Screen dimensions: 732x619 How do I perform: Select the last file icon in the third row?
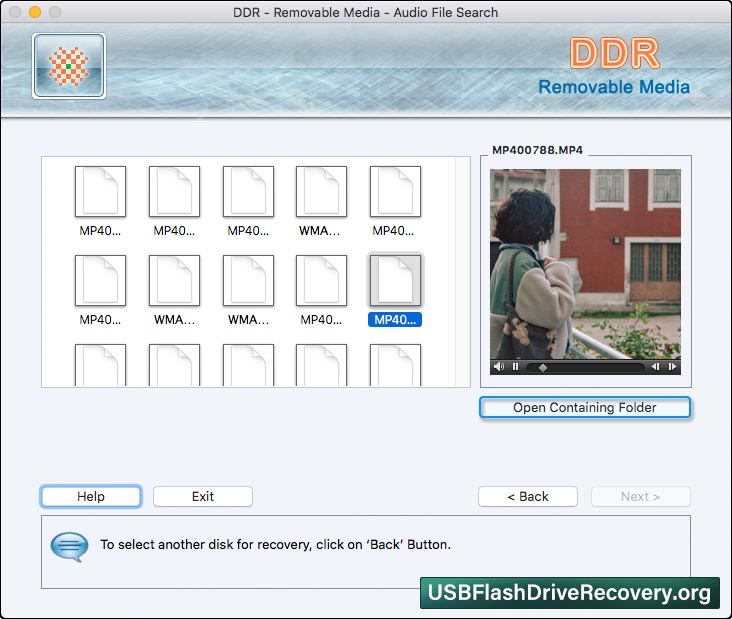395,365
